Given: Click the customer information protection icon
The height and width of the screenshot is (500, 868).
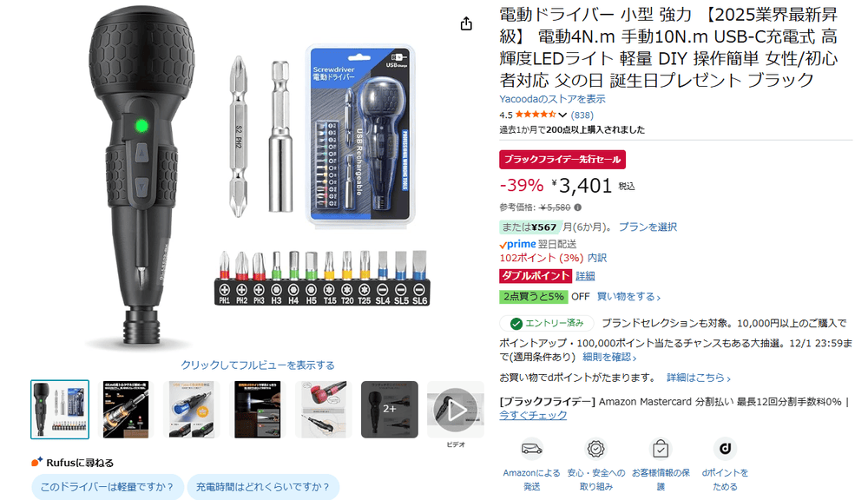Looking at the screenshot, I should pyautogui.click(x=661, y=449).
